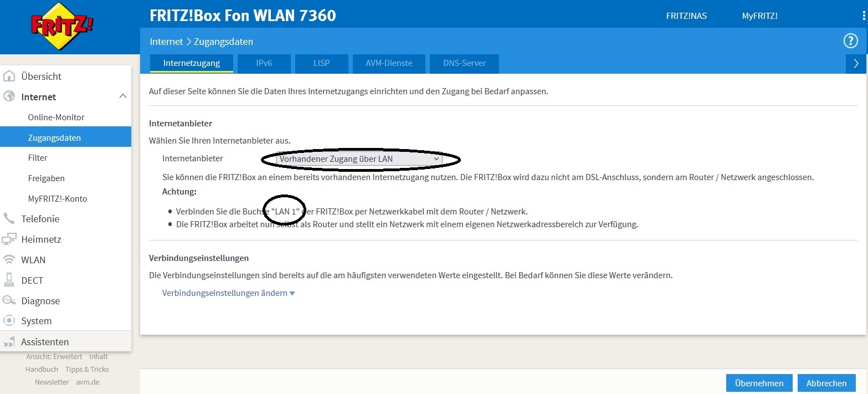This screenshot has width=868, height=394.
Task: Visit the avm.de footer link
Action: click(88, 382)
